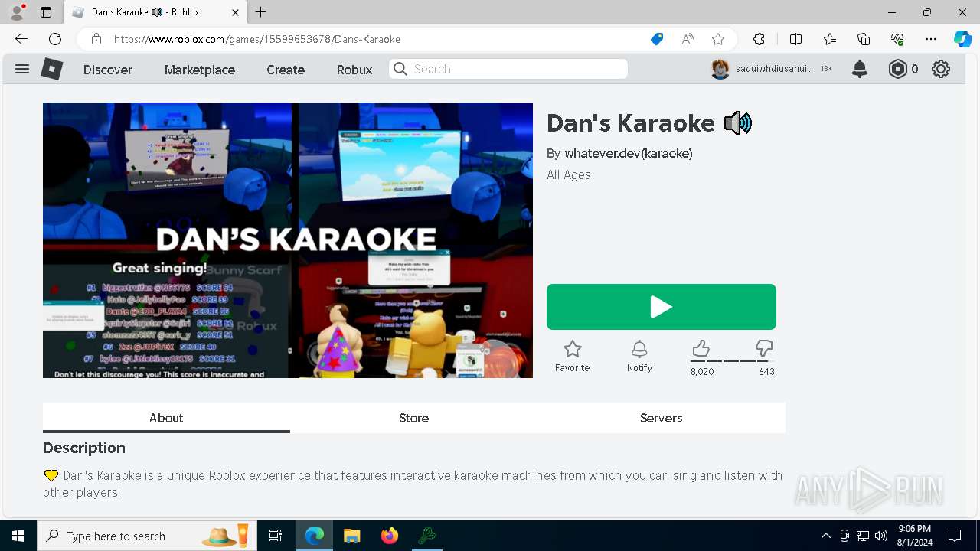Screen dimensions: 980x551
Task: Open browser Extensions puzzle icon
Action: pos(759,39)
